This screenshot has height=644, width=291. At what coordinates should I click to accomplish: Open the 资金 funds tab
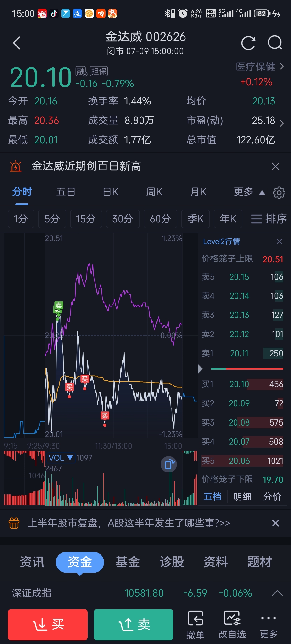tap(80, 562)
